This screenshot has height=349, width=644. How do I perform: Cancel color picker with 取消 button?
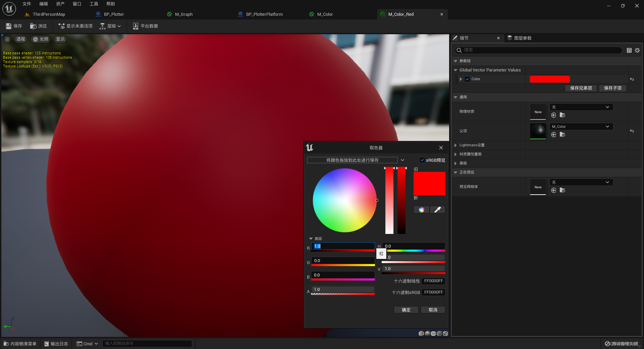(433, 310)
